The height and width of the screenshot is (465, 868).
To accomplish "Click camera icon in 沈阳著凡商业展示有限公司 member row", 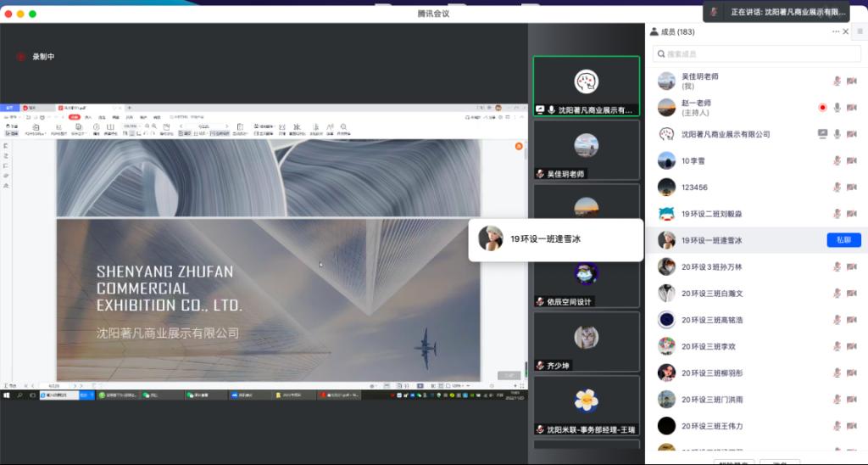I will pyautogui.click(x=851, y=133).
